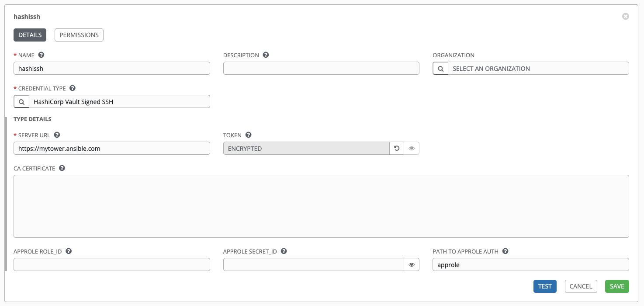Screen dimensions: 644x306
Task: Reset the encrypted Token field with revert icon
Action: coord(397,148)
